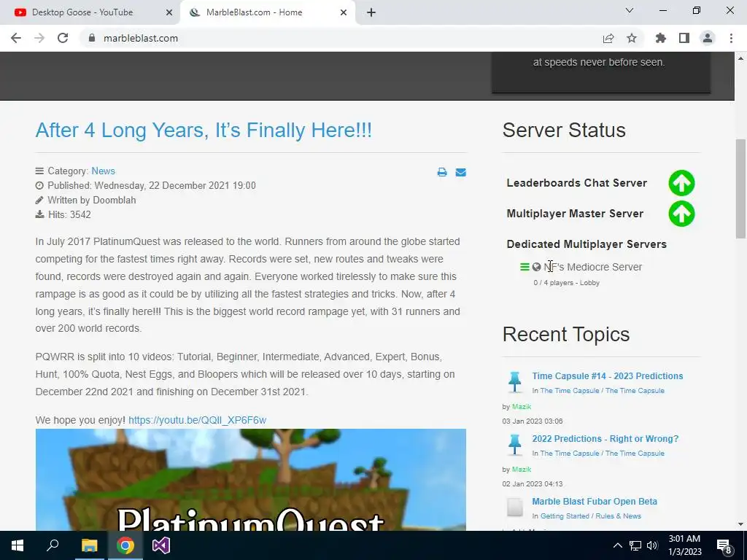Email the article with the envelope icon

point(461,172)
